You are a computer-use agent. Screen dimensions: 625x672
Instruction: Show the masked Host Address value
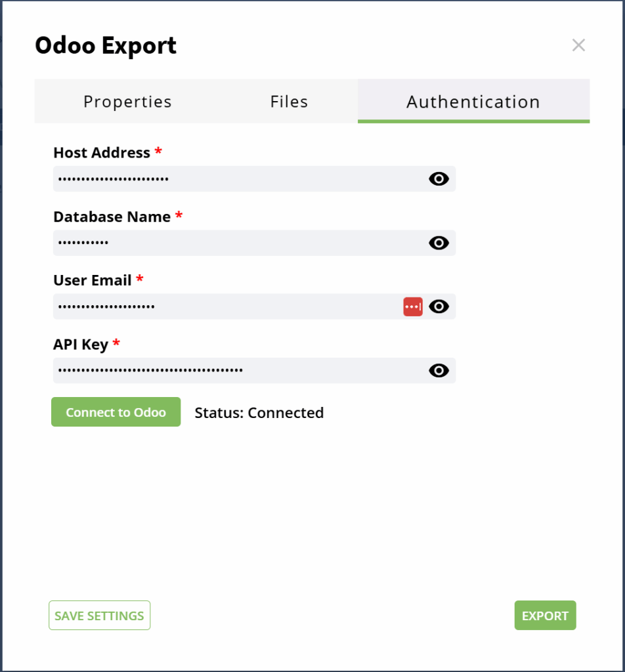coord(439,178)
